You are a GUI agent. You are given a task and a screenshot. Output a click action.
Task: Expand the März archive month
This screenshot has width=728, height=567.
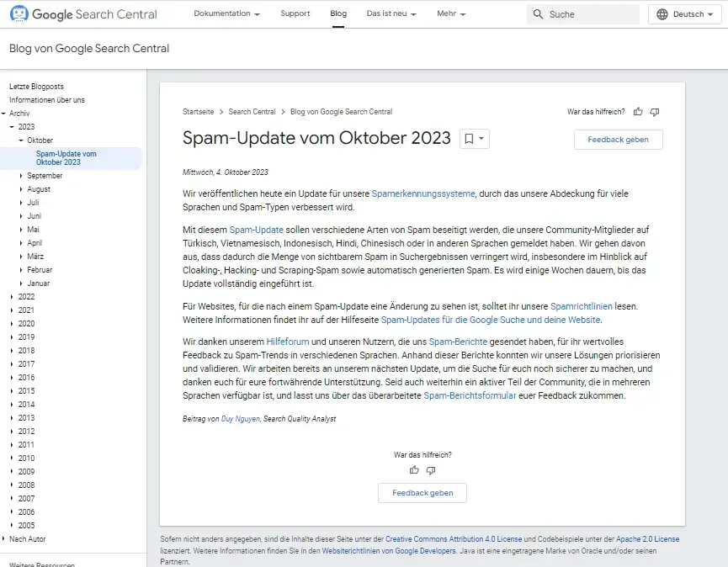(x=21, y=256)
